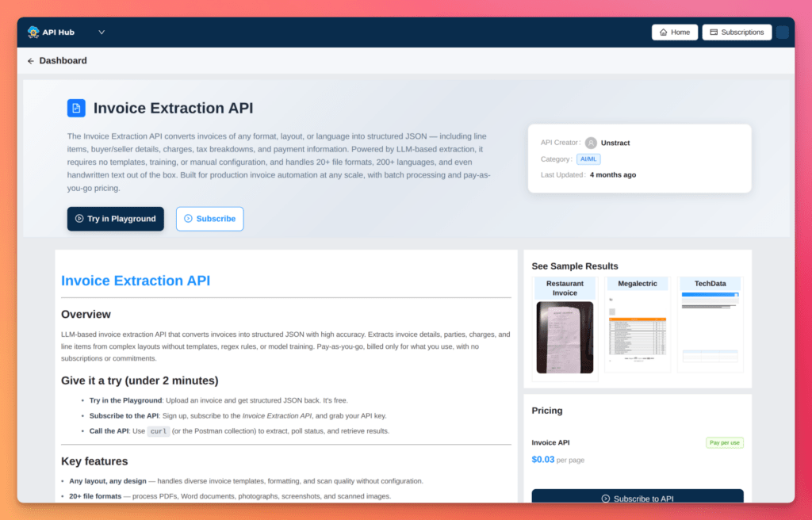
Task: Select the '4 months ago' updated value
Action: 613,175
